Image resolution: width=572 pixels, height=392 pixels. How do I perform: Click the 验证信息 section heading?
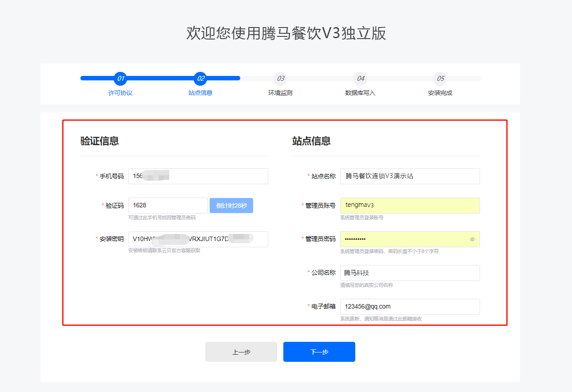pyautogui.click(x=99, y=141)
